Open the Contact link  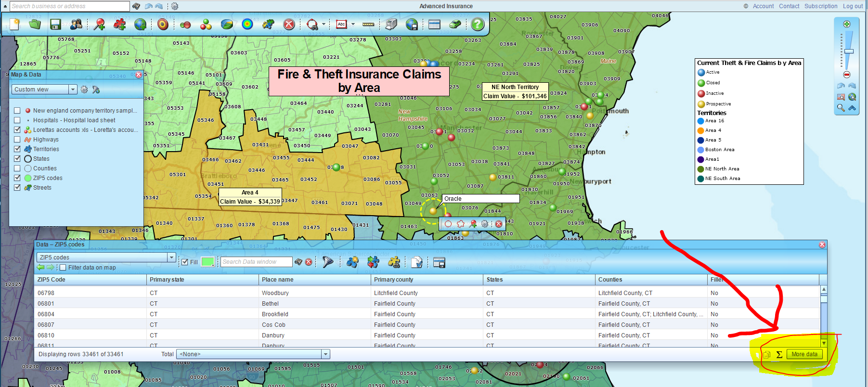tap(789, 6)
